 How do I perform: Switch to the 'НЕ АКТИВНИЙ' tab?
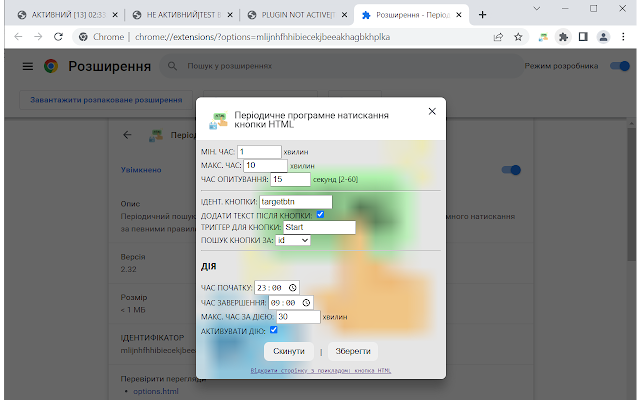[182, 15]
